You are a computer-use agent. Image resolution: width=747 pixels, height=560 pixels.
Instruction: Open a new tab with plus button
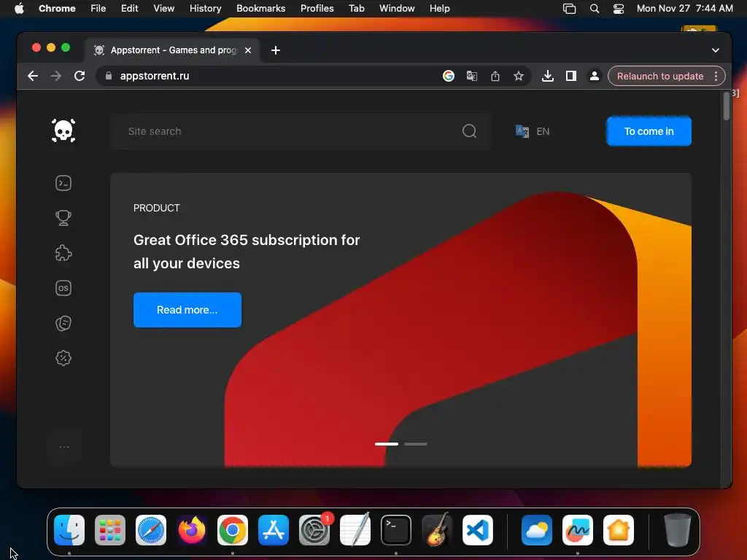pyautogui.click(x=276, y=50)
